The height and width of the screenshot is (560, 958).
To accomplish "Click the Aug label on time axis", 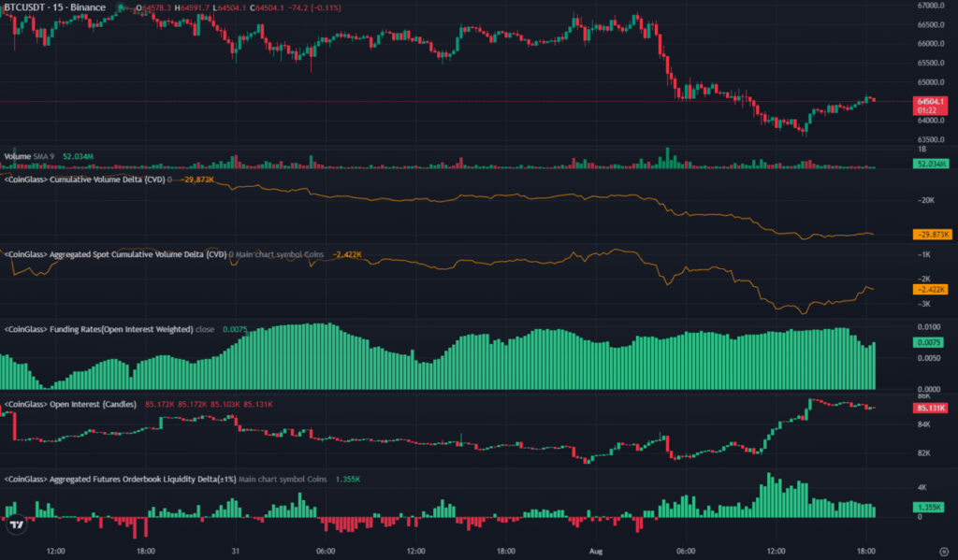I will coord(596,551).
